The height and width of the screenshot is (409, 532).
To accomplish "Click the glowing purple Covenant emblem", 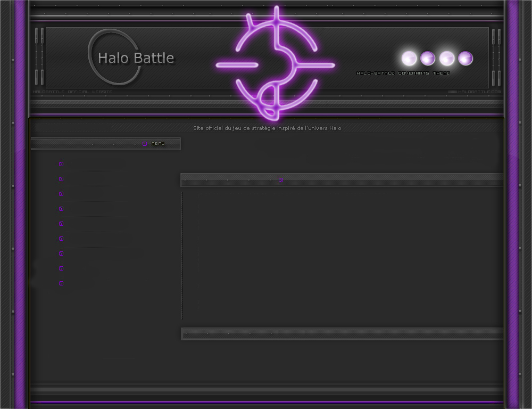I will (276, 63).
